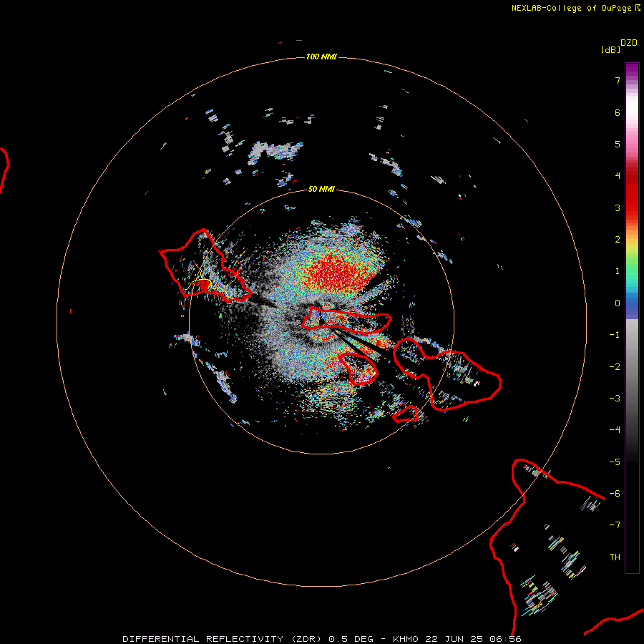The height and width of the screenshot is (644, 644).
Task: Click the [dB] unit label
Action: point(610,49)
